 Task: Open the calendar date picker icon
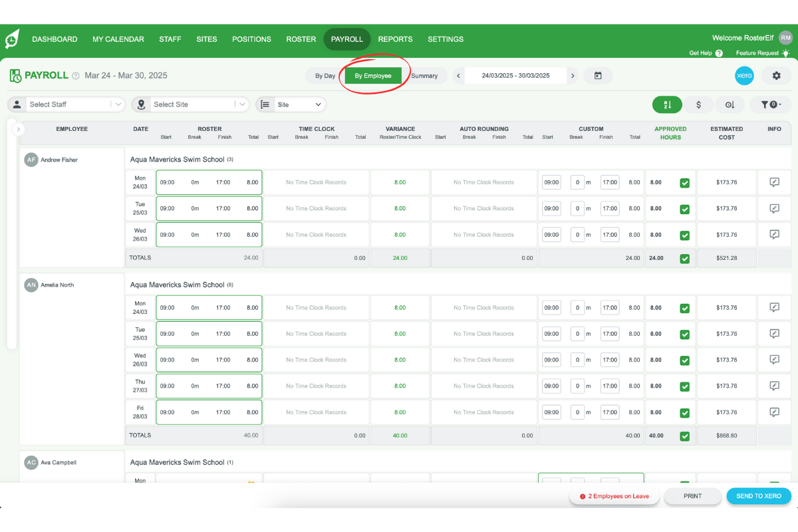pyautogui.click(x=598, y=75)
